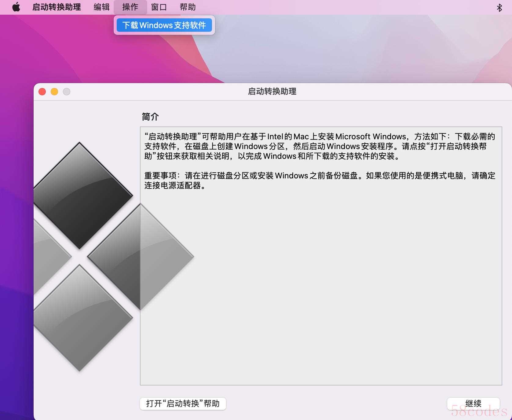Viewport: 512px width, 420px height.
Task: Click the 简介 heading
Action: click(x=150, y=117)
